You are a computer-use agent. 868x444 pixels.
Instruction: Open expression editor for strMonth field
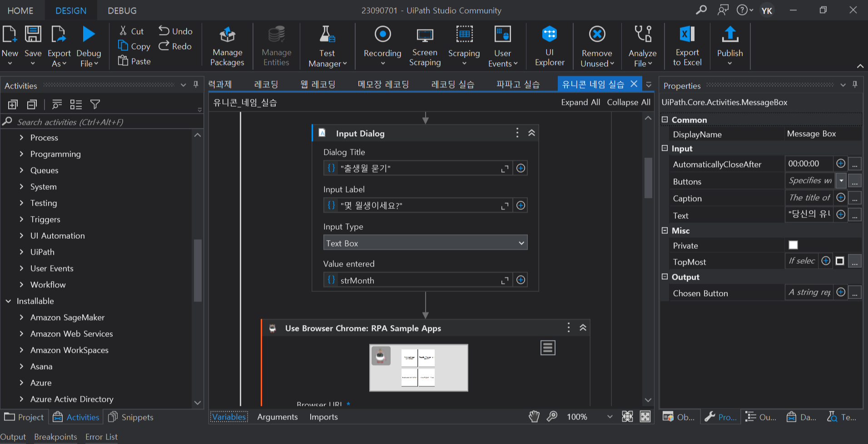(x=505, y=281)
